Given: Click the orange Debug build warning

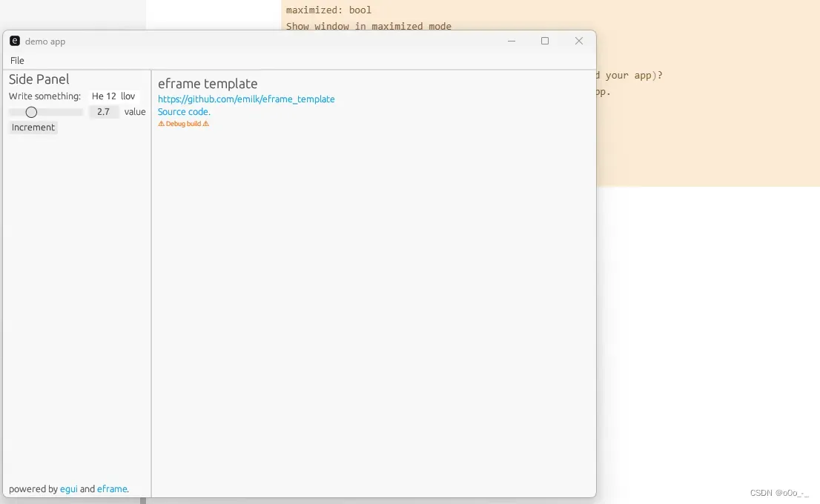Looking at the screenshot, I should (184, 124).
